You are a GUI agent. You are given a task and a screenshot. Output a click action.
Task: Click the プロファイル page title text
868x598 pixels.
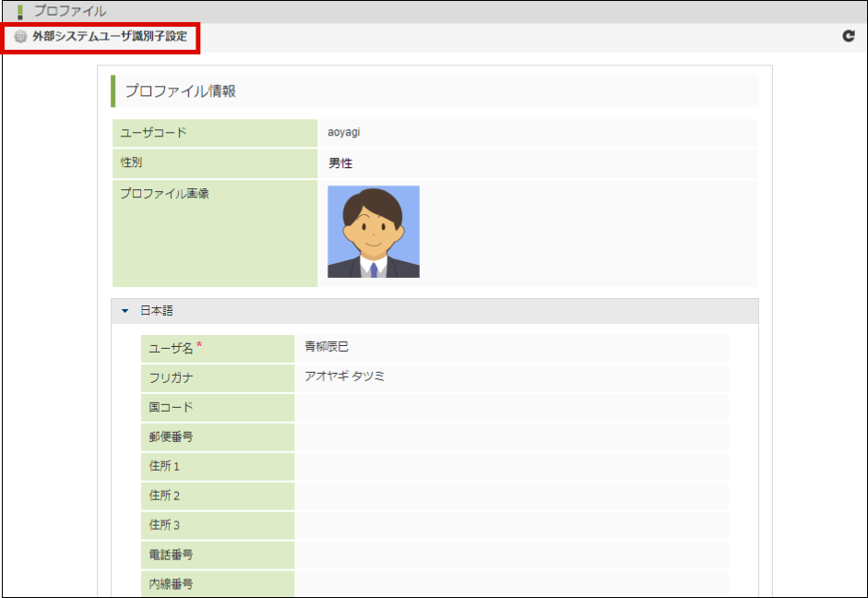point(70,12)
